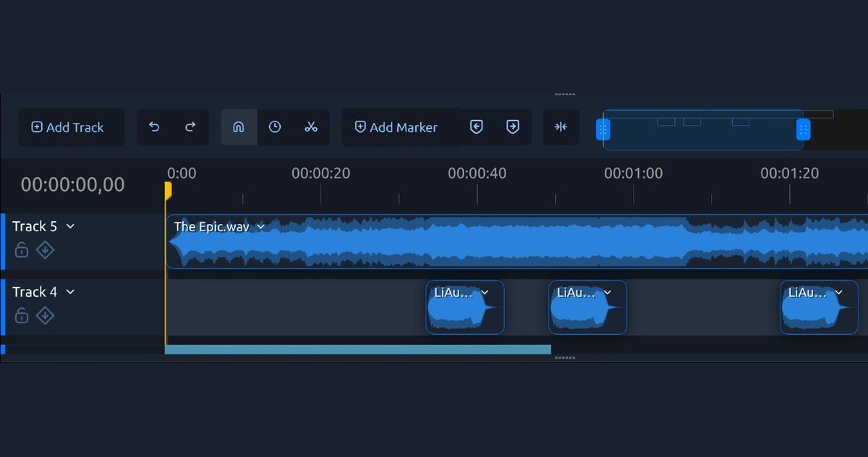
Task: Grab the left handle of zoom range slider
Action: tap(603, 130)
